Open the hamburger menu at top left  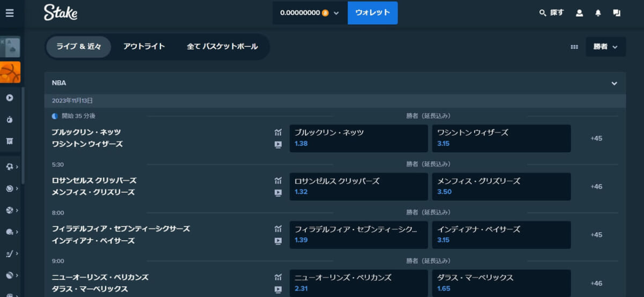pos(10,13)
